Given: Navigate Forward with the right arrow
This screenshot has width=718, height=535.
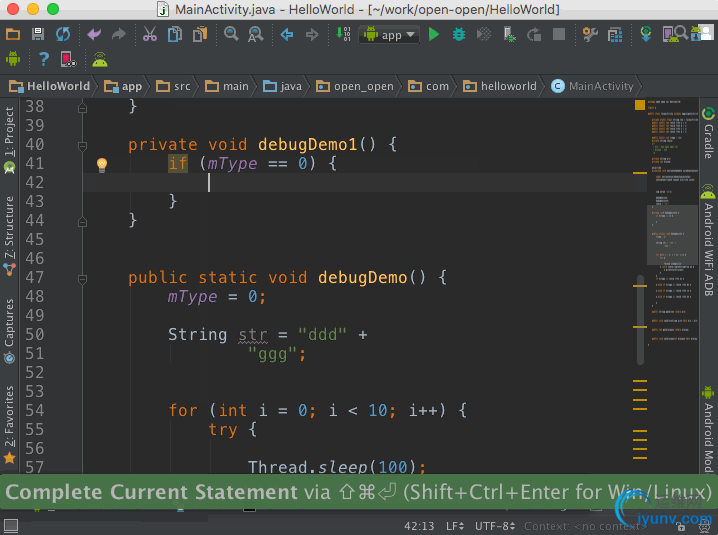Looking at the screenshot, I should [312, 34].
